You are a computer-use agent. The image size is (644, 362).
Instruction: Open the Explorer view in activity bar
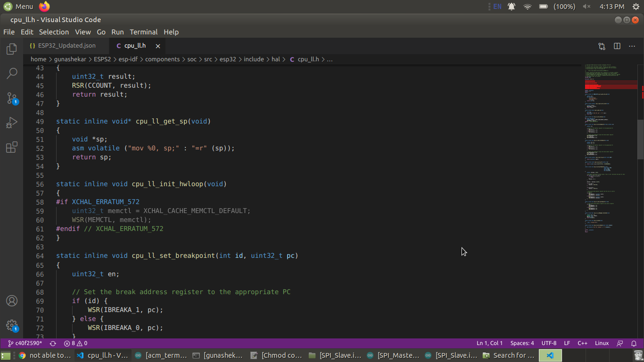pos(12,49)
